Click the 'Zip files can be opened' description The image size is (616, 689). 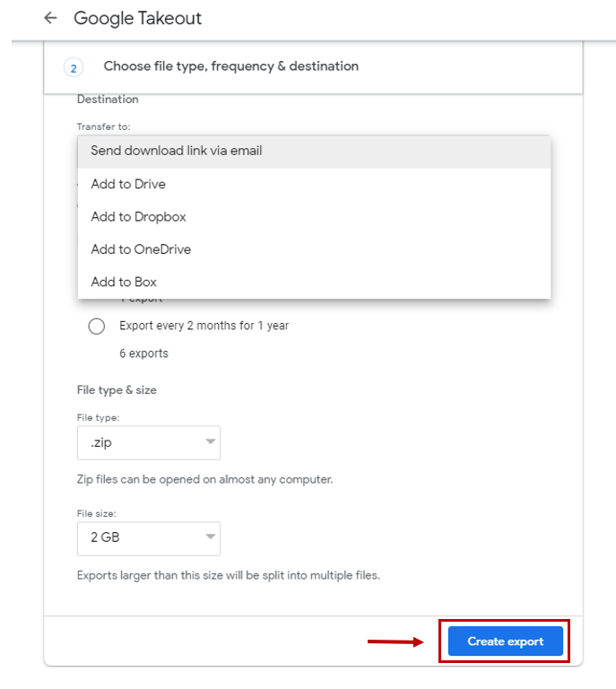[204, 479]
